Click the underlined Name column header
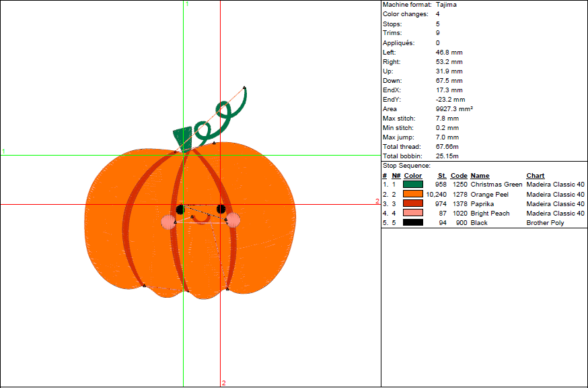588x388 pixels. [480, 176]
